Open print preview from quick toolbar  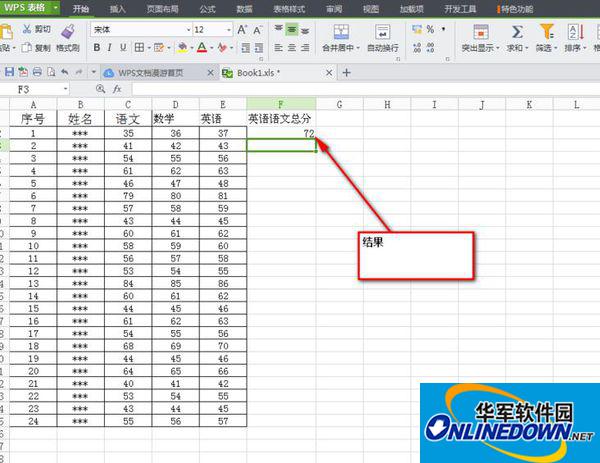[51, 72]
